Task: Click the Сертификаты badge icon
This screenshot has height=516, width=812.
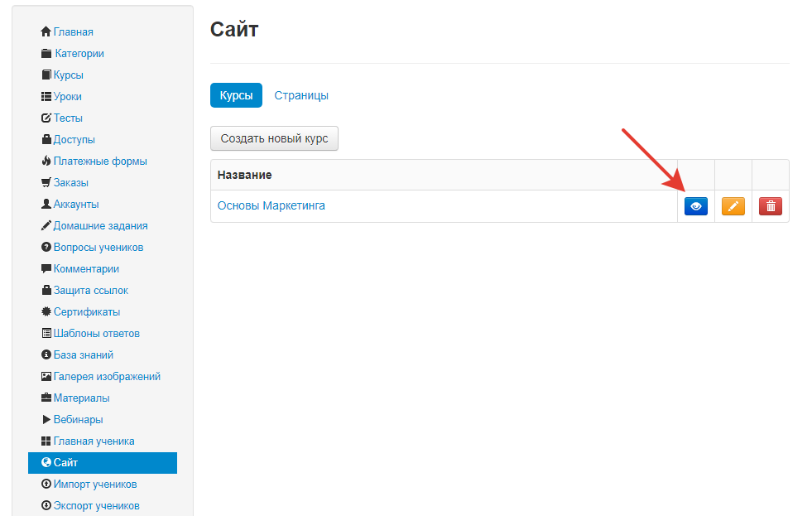Action: (x=46, y=312)
